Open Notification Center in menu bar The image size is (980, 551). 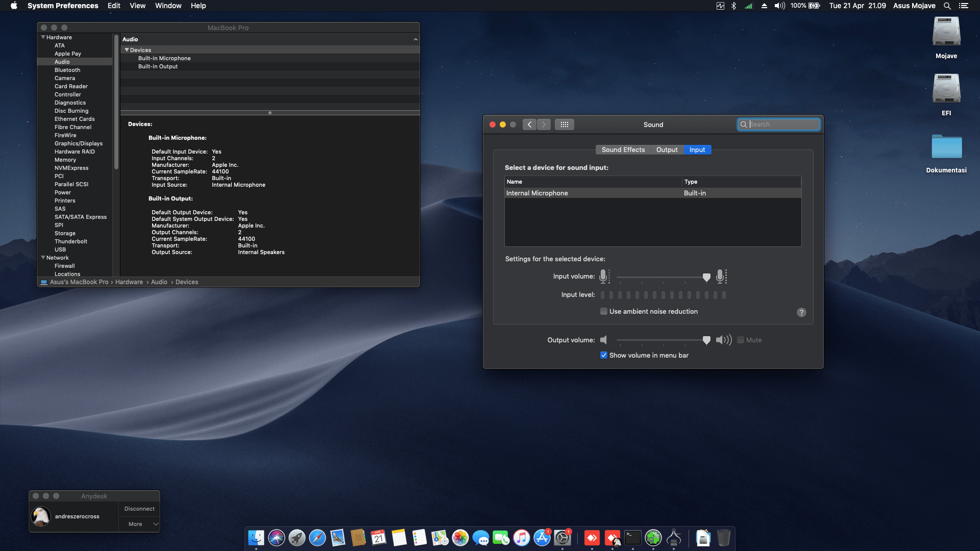(964, 6)
